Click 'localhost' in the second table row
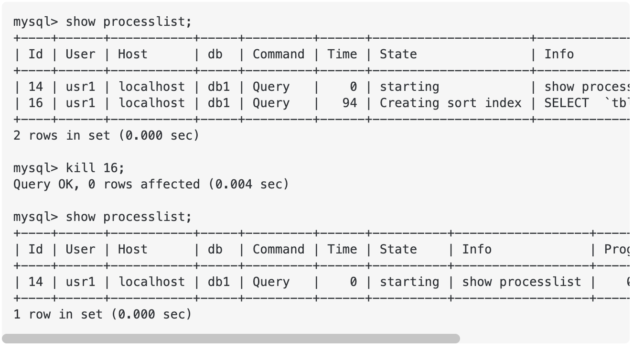This screenshot has height=352, width=644. point(151,282)
